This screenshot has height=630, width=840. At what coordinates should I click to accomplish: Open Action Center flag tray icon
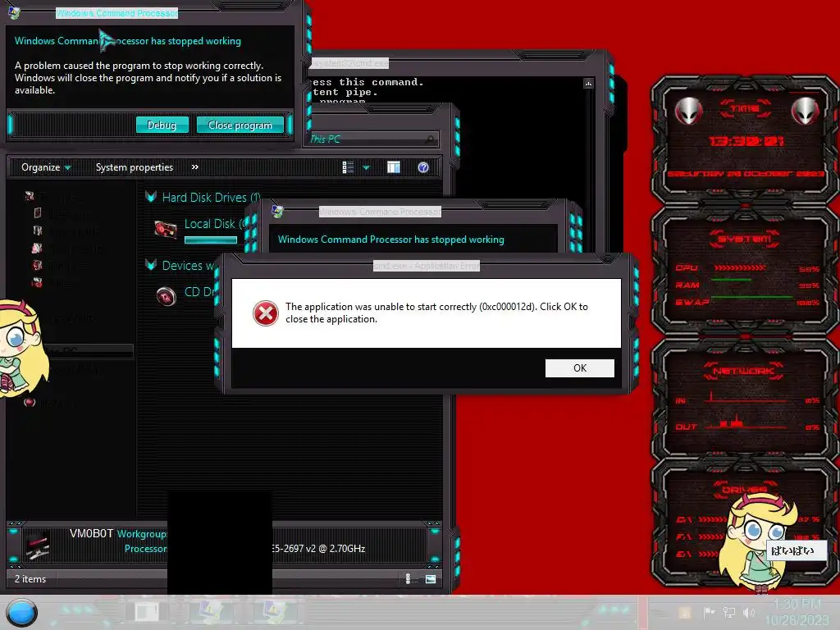[x=709, y=612]
